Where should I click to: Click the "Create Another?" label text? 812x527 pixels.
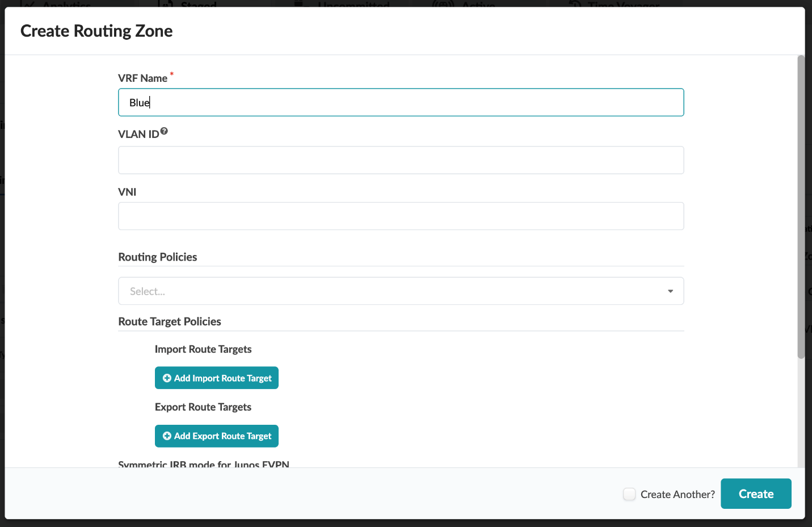678,495
